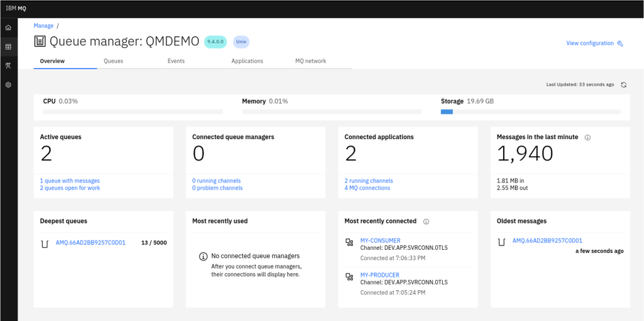Click the Connected at 7:05:24 PM text
The height and width of the screenshot is (321, 644).
[392, 293]
